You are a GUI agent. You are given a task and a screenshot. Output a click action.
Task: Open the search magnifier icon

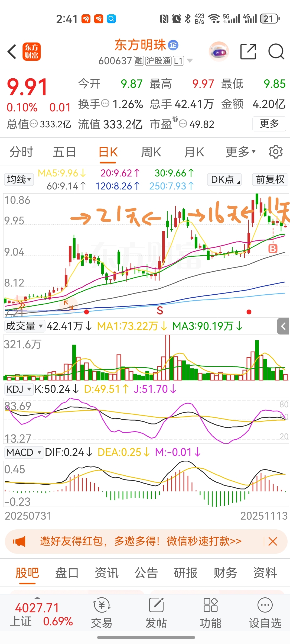pyautogui.click(x=276, y=51)
